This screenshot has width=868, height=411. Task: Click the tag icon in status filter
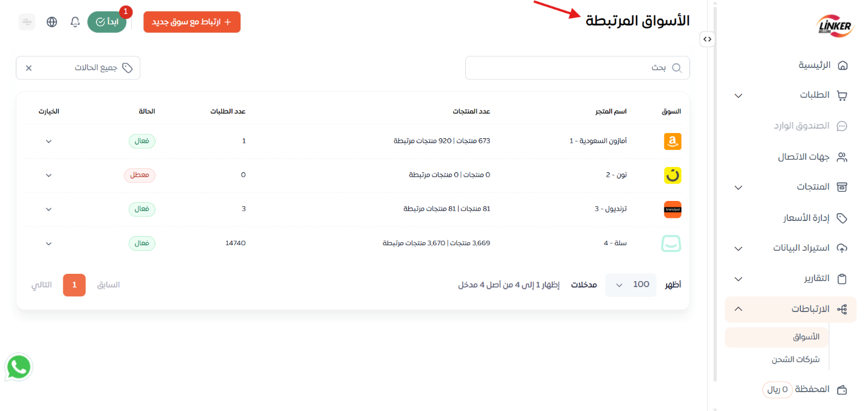tap(128, 68)
